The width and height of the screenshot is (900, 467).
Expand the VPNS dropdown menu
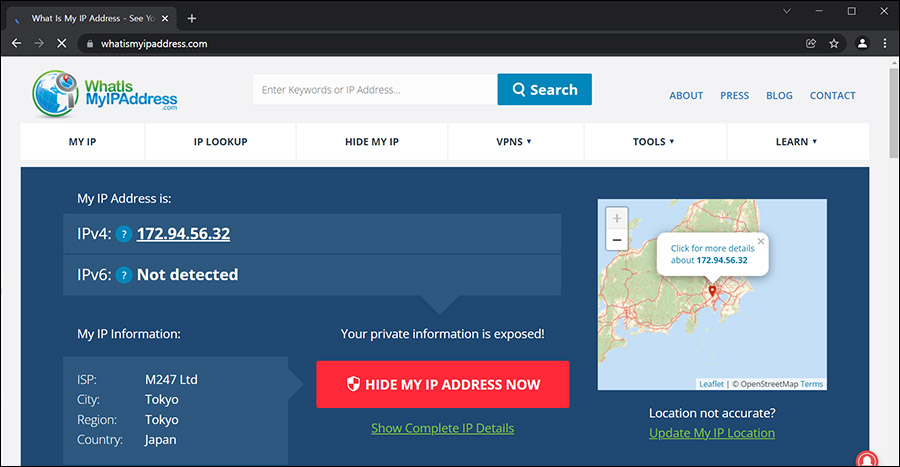tap(514, 142)
